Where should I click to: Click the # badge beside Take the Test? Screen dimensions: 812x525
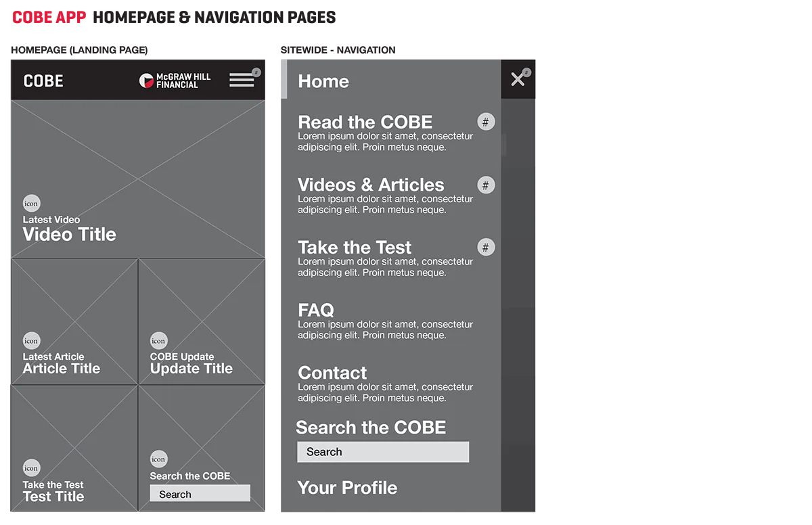pyautogui.click(x=486, y=248)
